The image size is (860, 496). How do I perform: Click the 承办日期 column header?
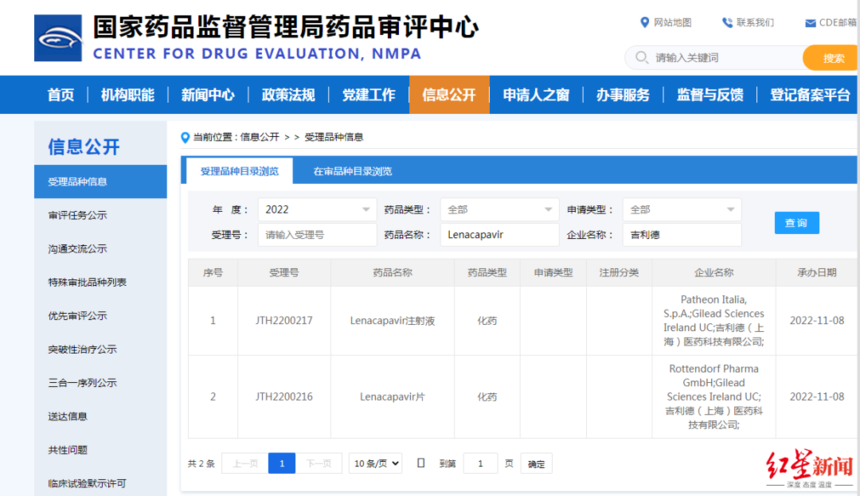click(x=817, y=273)
